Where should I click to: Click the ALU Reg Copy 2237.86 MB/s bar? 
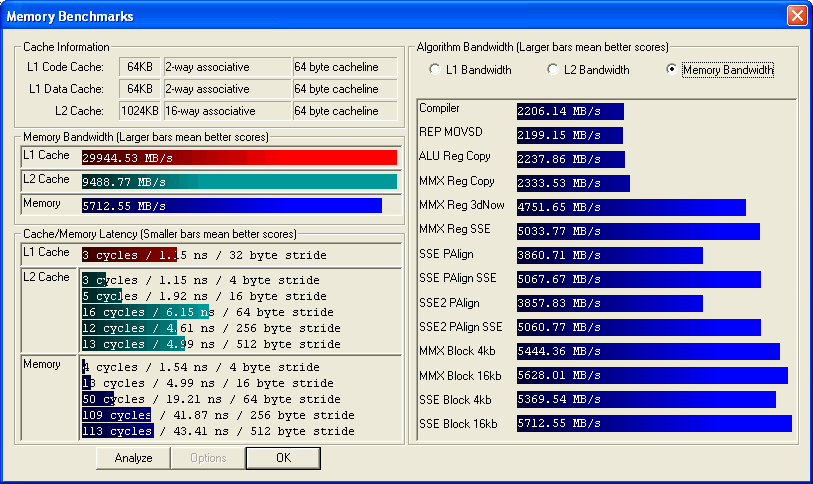571,159
